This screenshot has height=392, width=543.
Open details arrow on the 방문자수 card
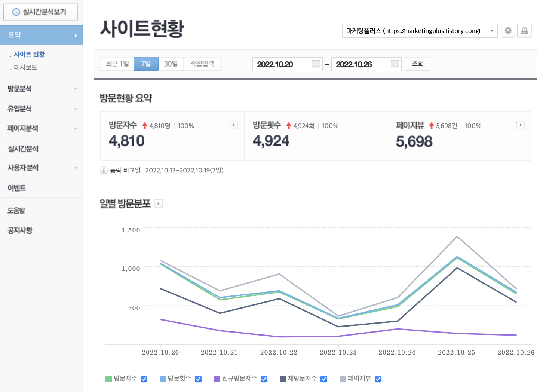click(234, 125)
